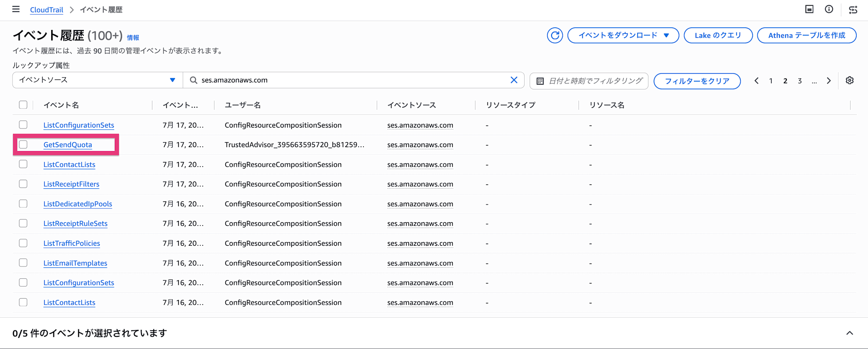
Task: Toggle the select-all events checkbox
Action: 23,105
